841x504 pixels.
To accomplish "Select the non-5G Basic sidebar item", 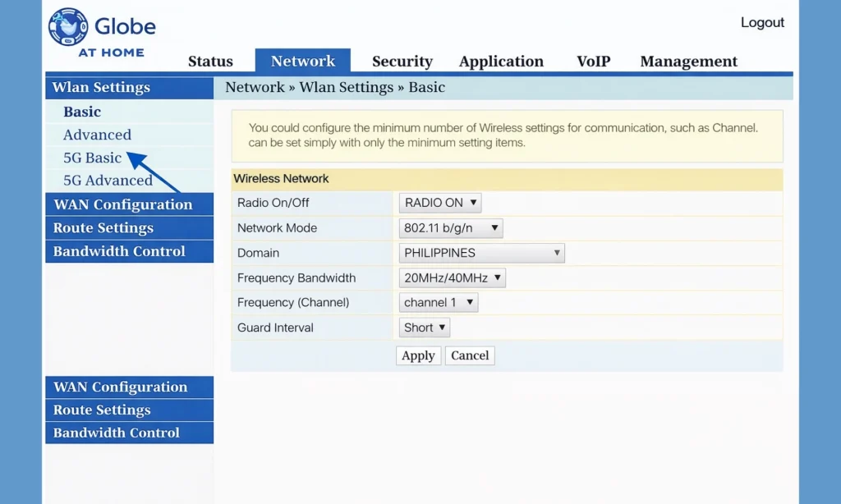I will click(x=82, y=112).
